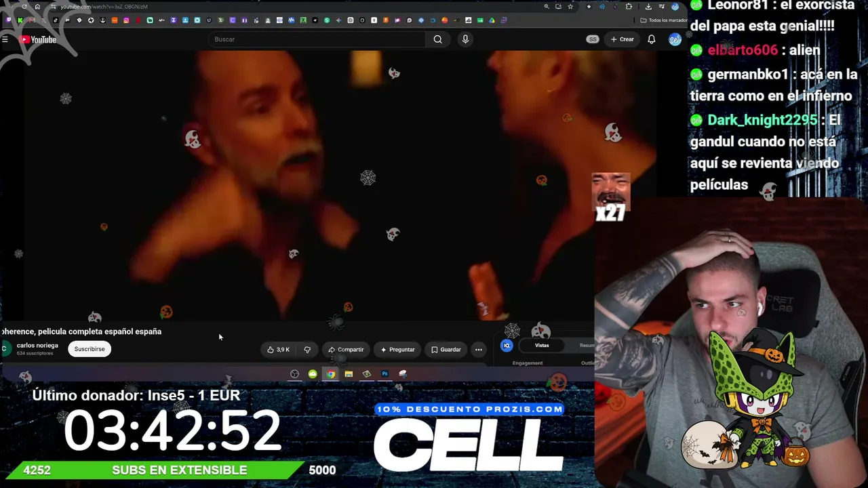Open the Instagram bookmark icon
This screenshot has width=868, height=488.
coord(126,20)
